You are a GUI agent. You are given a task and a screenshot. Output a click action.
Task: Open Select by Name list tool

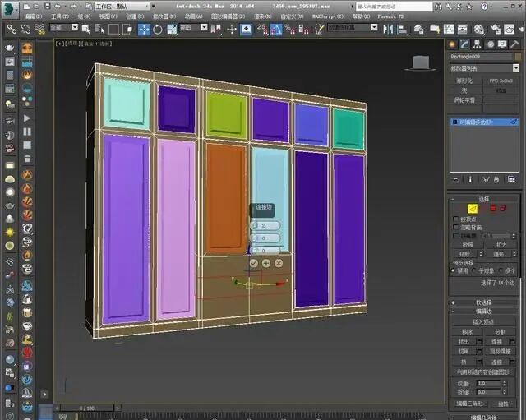pyautogui.click(x=99, y=30)
